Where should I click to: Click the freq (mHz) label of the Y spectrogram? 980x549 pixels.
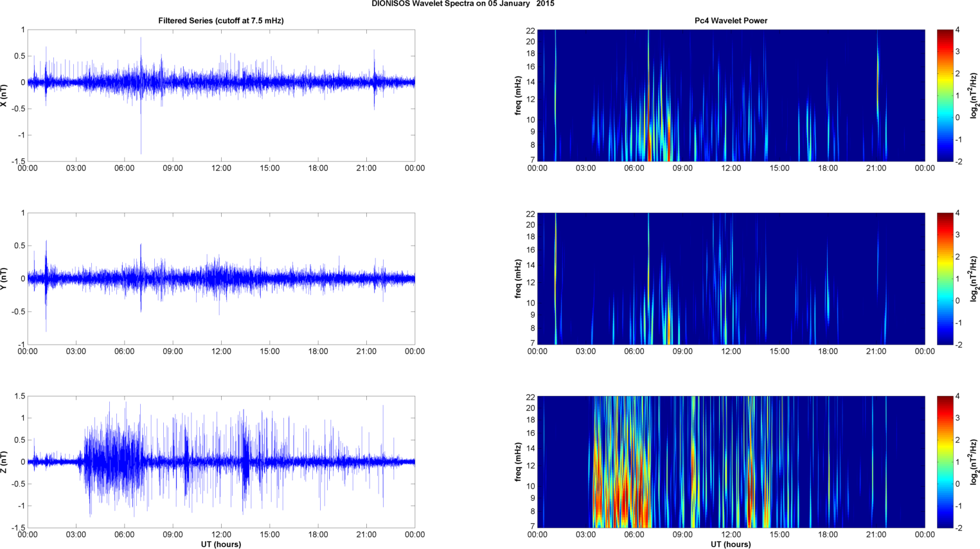517,279
